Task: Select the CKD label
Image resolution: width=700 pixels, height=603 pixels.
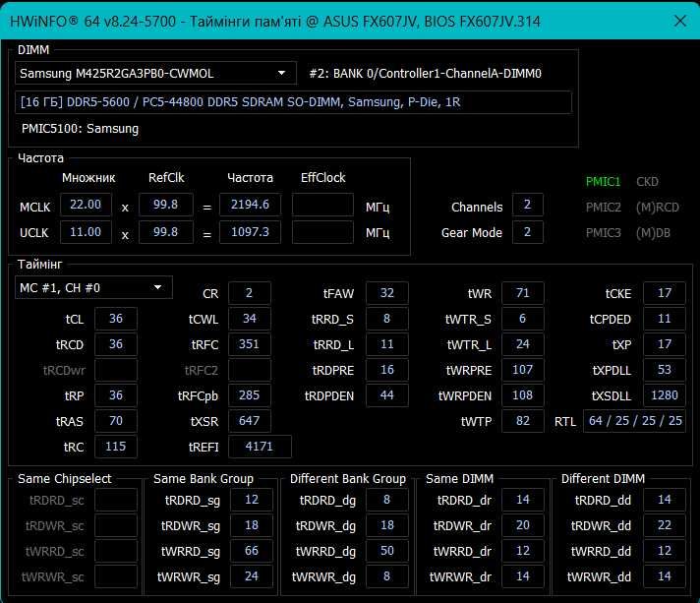Action: pos(647,182)
